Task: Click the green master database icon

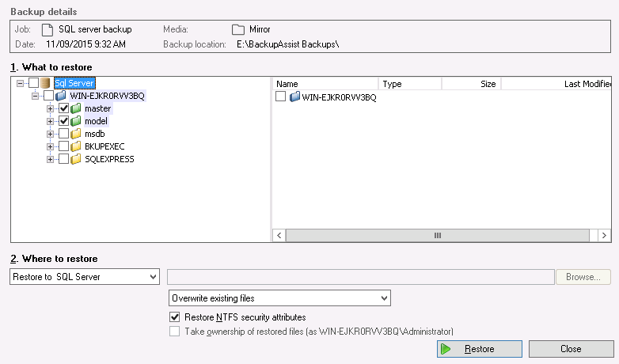Action: pos(76,108)
